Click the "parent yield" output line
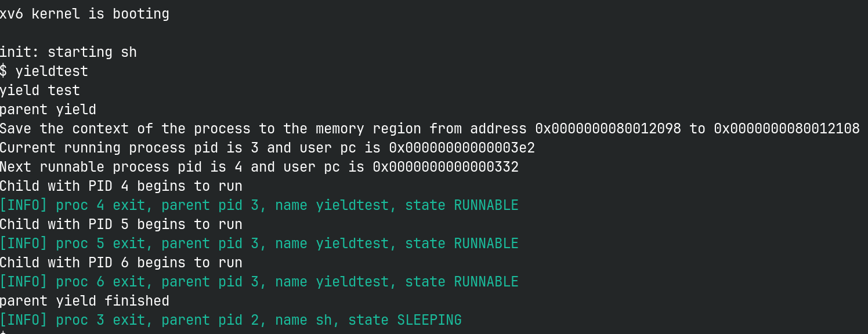The width and height of the screenshot is (868, 334). click(48, 110)
